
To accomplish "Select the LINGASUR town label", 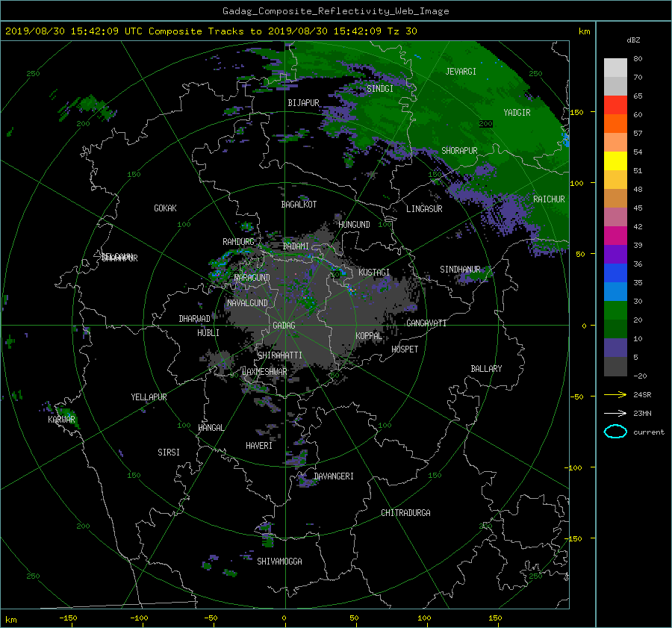I will point(424,209).
